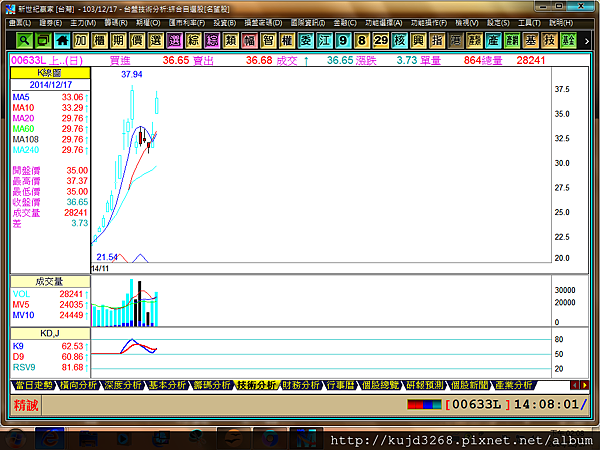This screenshot has width=600, height=450.
Task: Switch to the 橫向分析 tab
Action: [x=78, y=385]
